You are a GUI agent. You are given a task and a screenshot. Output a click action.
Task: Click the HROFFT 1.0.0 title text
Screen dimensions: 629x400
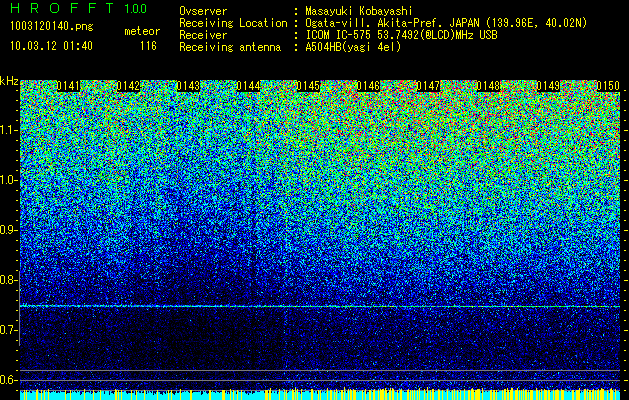pos(79,8)
